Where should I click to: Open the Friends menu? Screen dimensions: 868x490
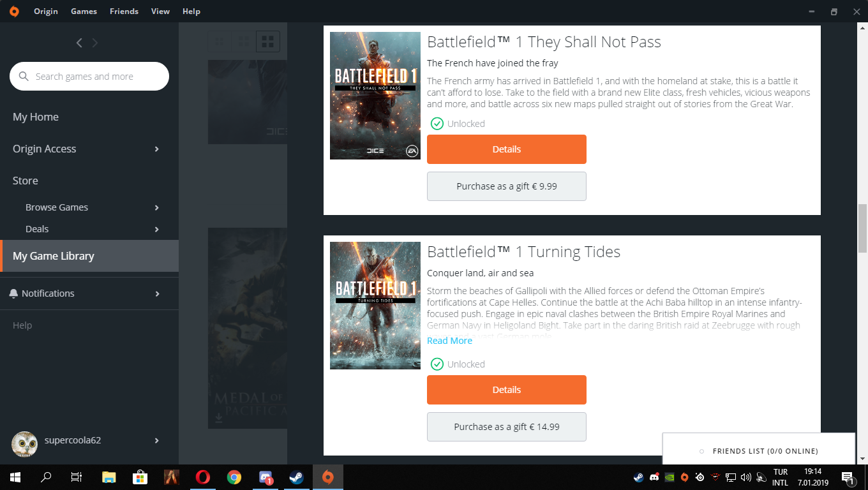124,11
